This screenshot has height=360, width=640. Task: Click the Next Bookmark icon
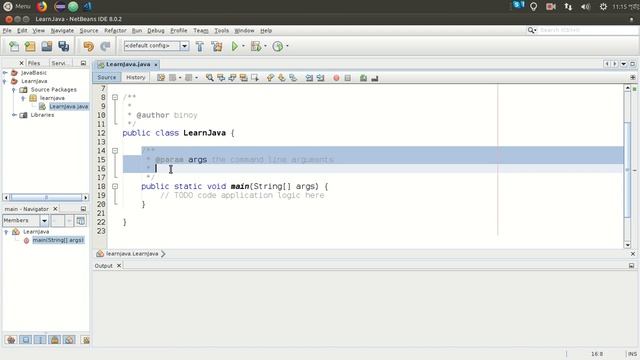click(282, 78)
